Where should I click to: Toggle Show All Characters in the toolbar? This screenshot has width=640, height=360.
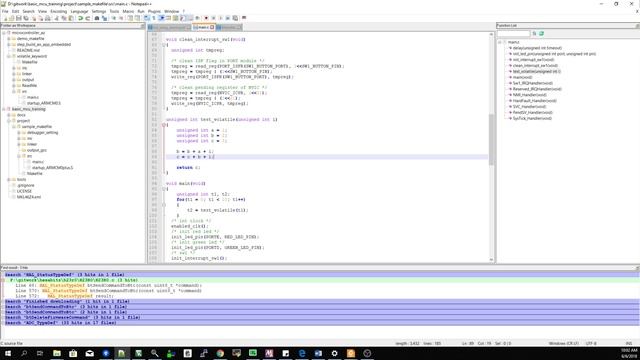point(154,18)
